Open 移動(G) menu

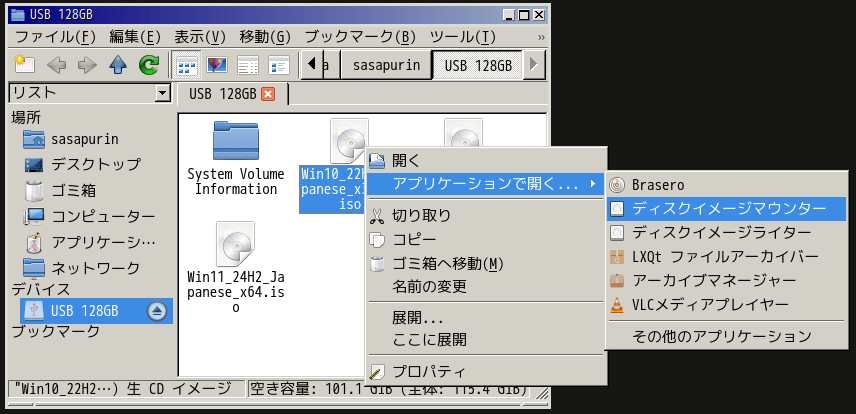265,37
